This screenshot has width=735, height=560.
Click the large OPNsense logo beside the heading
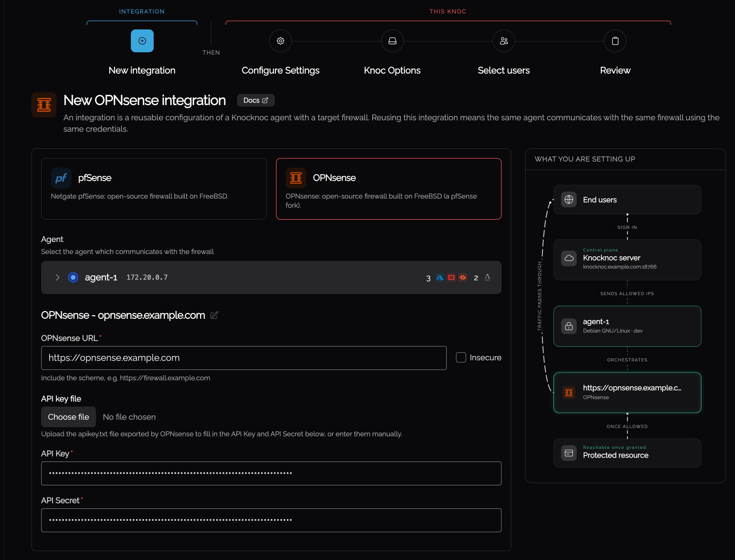(44, 105)
